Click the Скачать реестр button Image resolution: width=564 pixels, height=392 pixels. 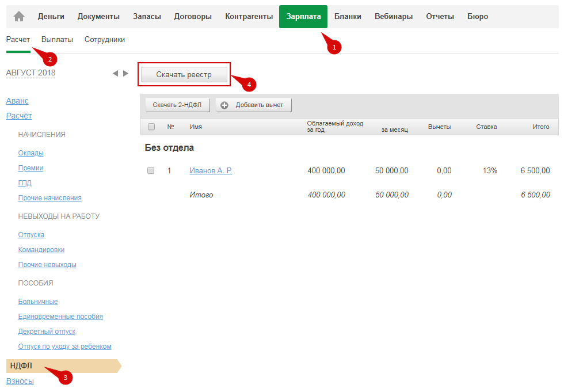[184, 75]
